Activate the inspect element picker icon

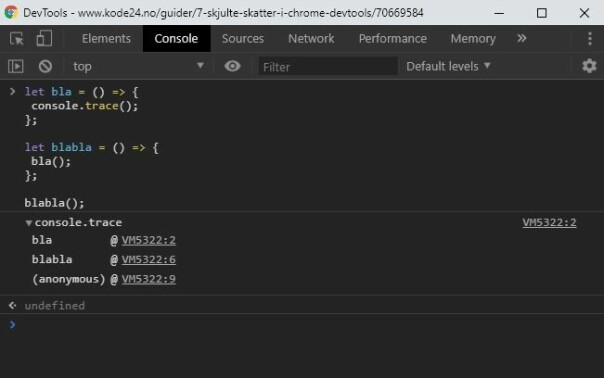tap(17, 39)
